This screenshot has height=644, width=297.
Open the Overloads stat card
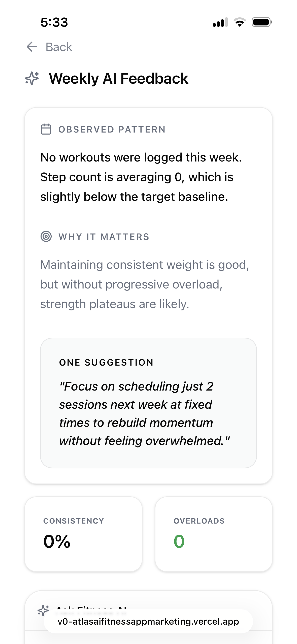coord(214,534)
